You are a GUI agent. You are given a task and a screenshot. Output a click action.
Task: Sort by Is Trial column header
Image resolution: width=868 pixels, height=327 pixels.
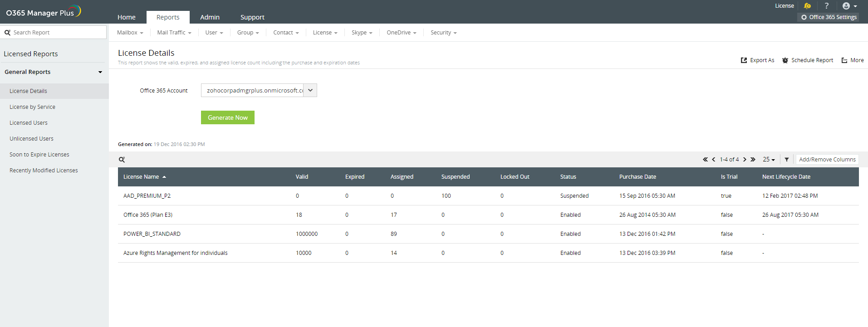(729, 177)
